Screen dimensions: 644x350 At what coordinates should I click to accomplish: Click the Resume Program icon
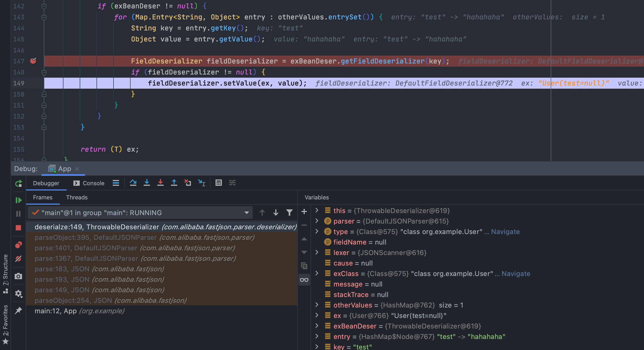click(x=18, y=200)
